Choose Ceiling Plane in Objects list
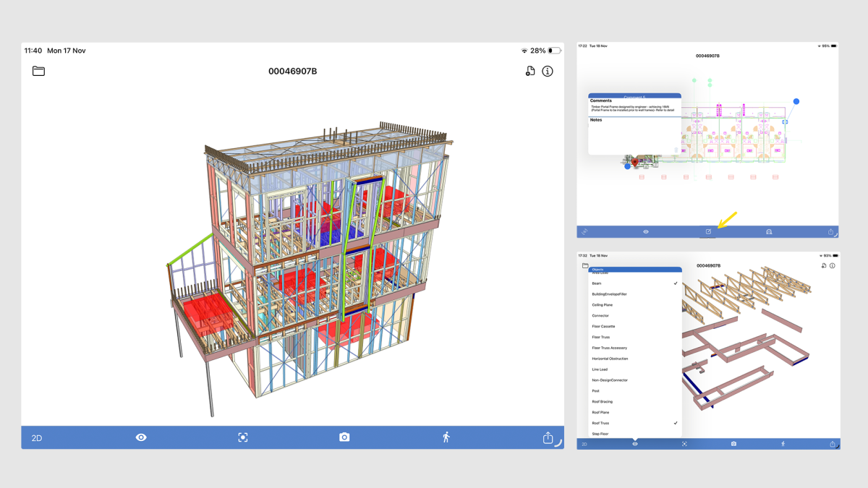 [x=635, y=305]
